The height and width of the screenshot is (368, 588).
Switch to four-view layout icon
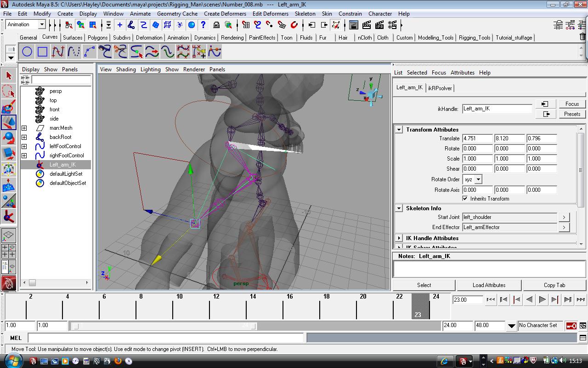pos(9,251)
